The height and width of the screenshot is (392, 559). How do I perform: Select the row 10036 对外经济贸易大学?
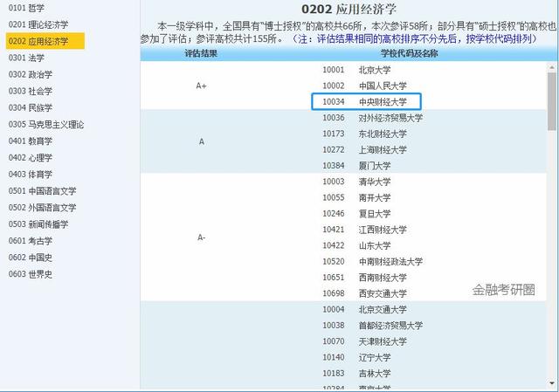[373, 118]
